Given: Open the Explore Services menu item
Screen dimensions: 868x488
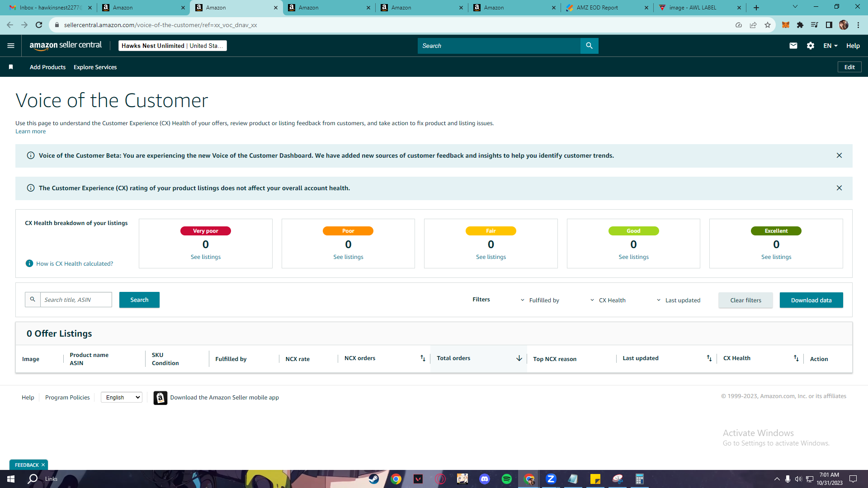Looking at the screenshot, I should (x=95, y=67).
